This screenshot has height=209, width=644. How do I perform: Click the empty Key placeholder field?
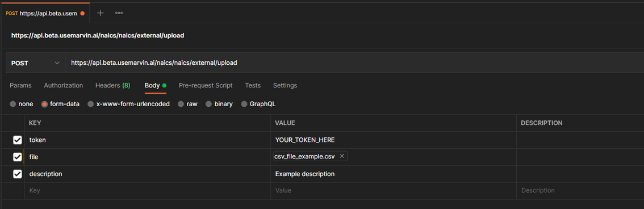[148, 191]
